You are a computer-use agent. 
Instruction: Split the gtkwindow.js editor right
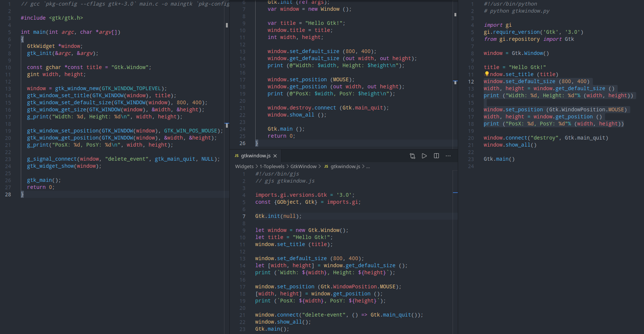point(436,156)
